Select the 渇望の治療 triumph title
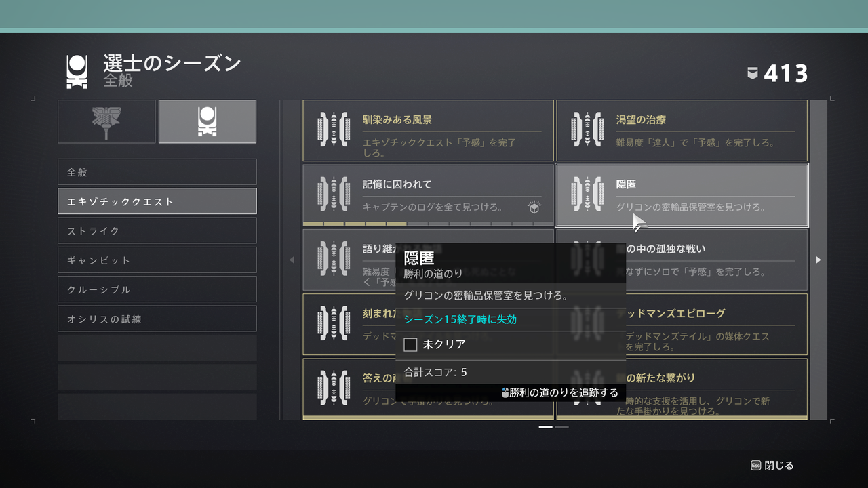Image resolution: width=868 pixels, height=488 pixels. click(x=641, y=120)
